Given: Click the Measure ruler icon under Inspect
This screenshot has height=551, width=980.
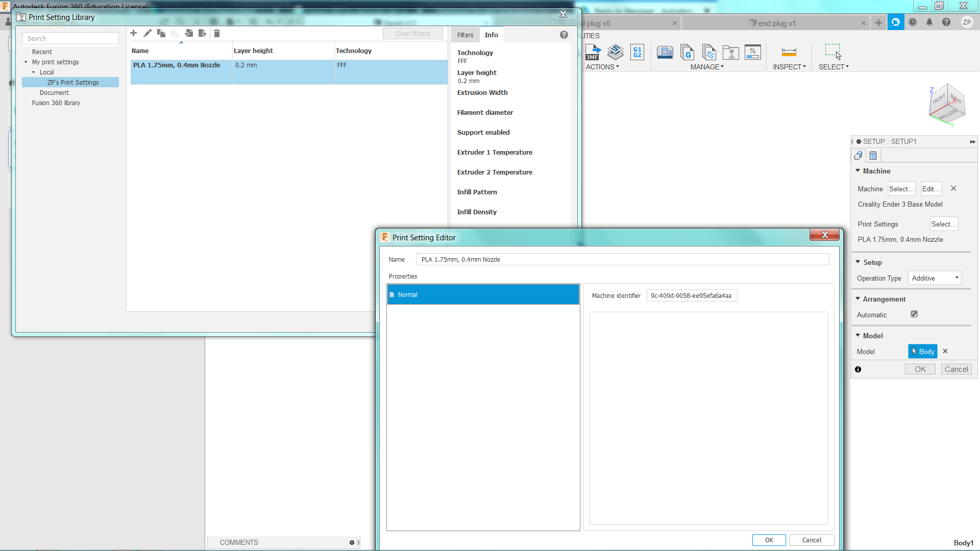Looking at the screenshot, I should click(x=789, y=52).
